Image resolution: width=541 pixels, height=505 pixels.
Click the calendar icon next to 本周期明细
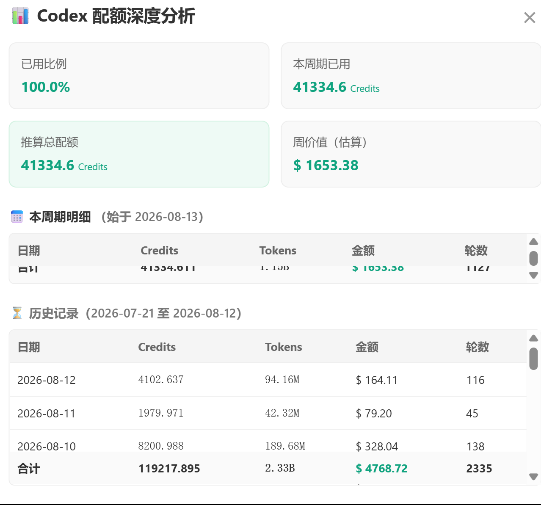point(17,217)
